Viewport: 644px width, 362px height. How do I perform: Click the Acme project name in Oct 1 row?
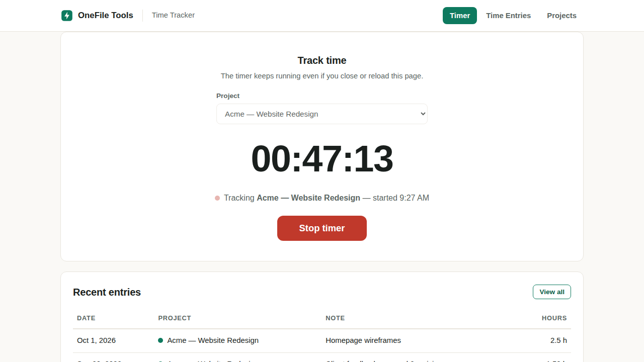tap(213, 340)
